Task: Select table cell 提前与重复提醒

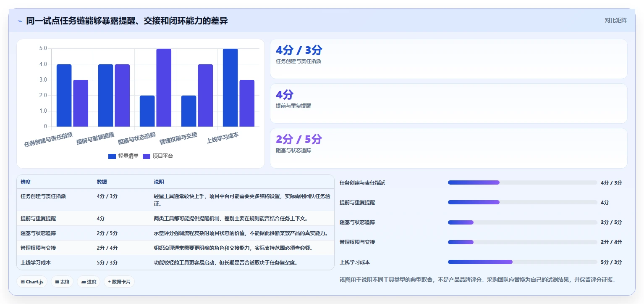Action: (38, 219)
